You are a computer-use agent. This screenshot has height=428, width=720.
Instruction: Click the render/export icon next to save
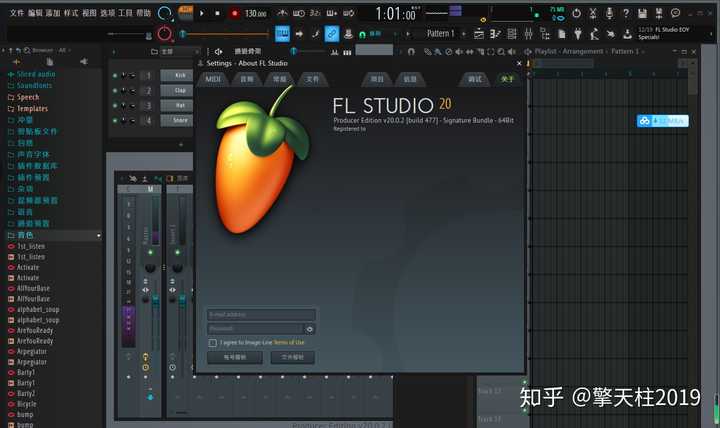click(658, 13)
